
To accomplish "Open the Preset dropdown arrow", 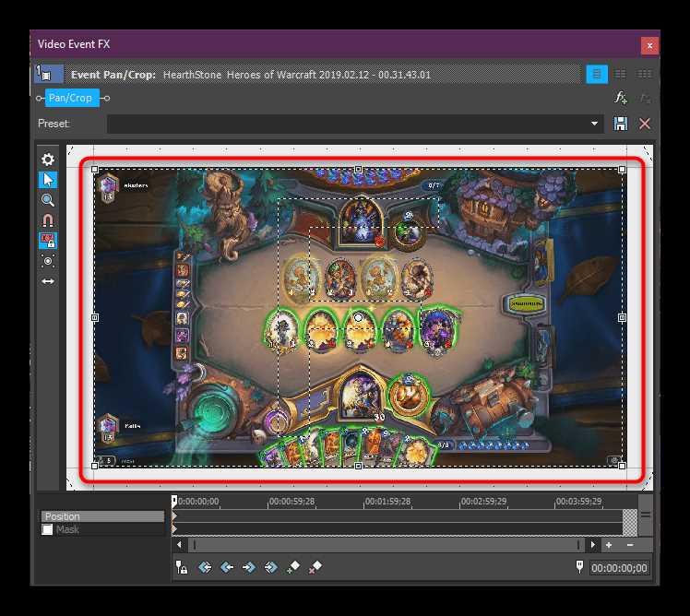I will coord(594,124).
